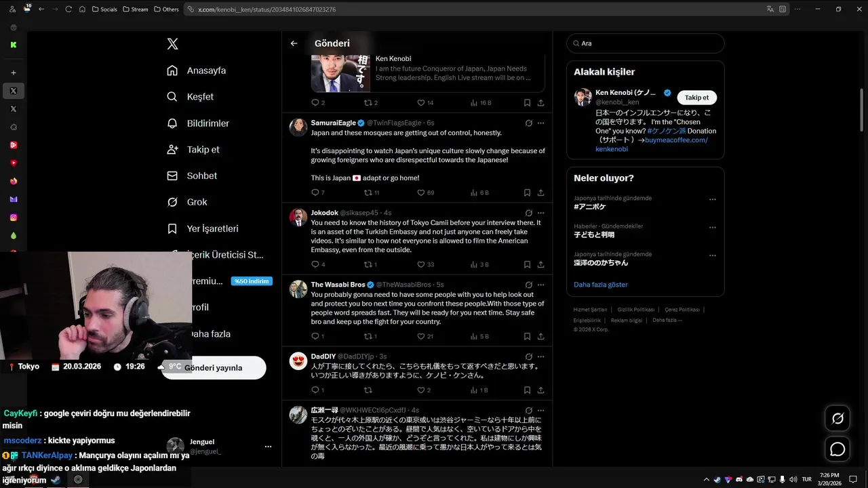Open the #ケノケン派 hashtag link
This screenshot has height=488, width=868.
666,131
